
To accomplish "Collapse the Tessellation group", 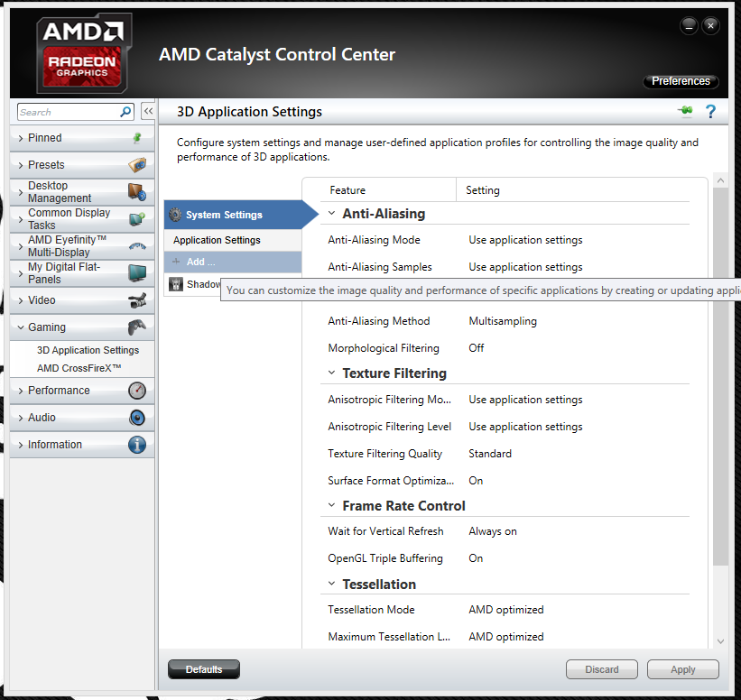I will pyautogui.click(x=332, y=584).
